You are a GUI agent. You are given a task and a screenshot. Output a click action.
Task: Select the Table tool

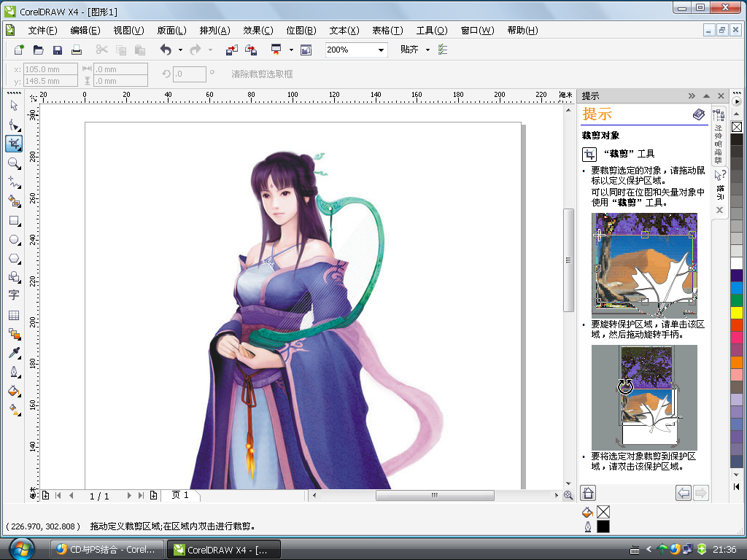click(x=13, y=315)
